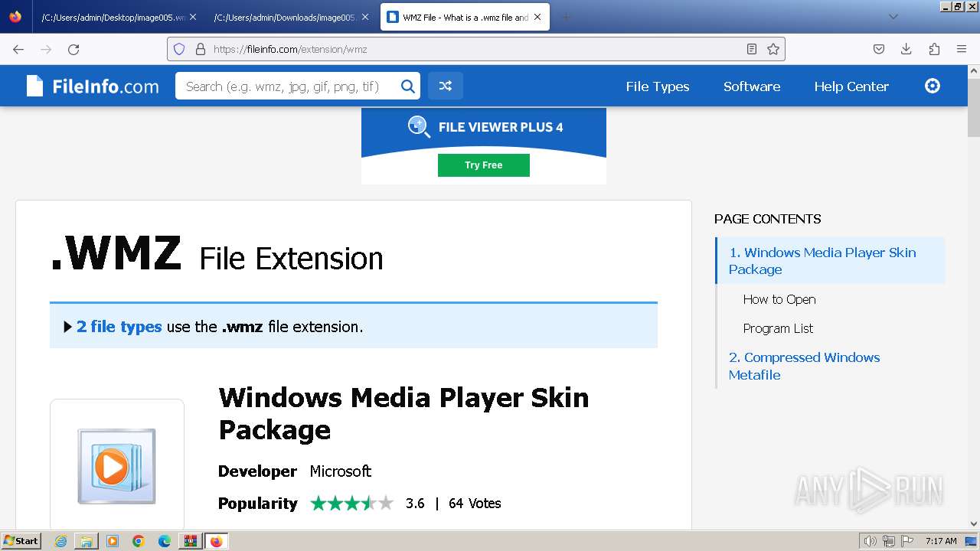The width and height of the screenshot is (980, 551).
Task: Click in the FileInfo search field
Action: [287, 86]
